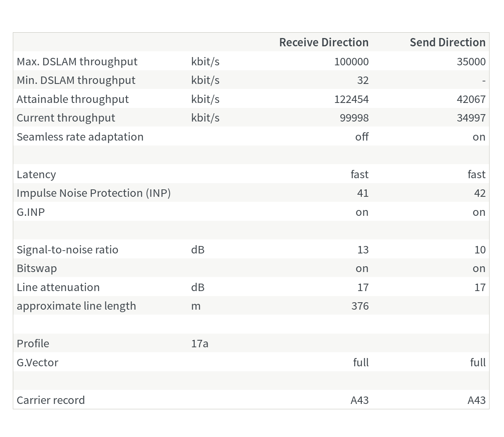Click the Attainable throughput send value 42067
This screenshot has width=504, height=437.
pyautogui.click(x=471, y=99)
